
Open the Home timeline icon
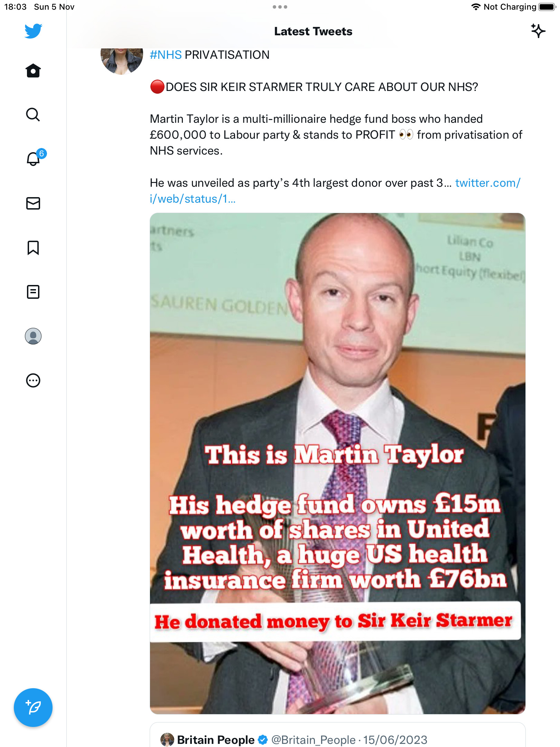point(33,71)
